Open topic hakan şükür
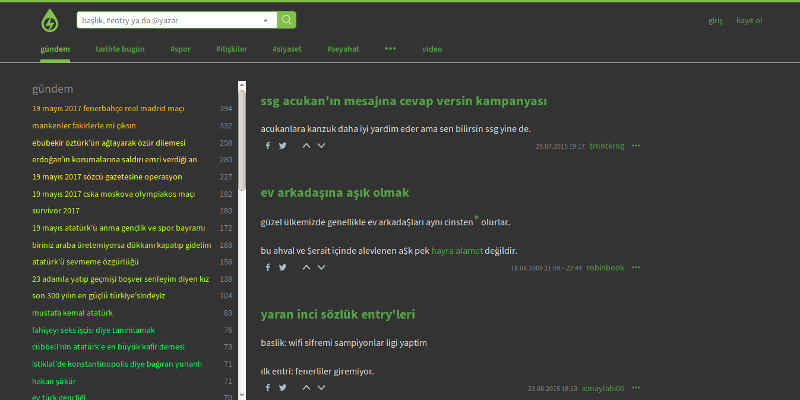Screen dimensions: 800x400 click(54, 381)
